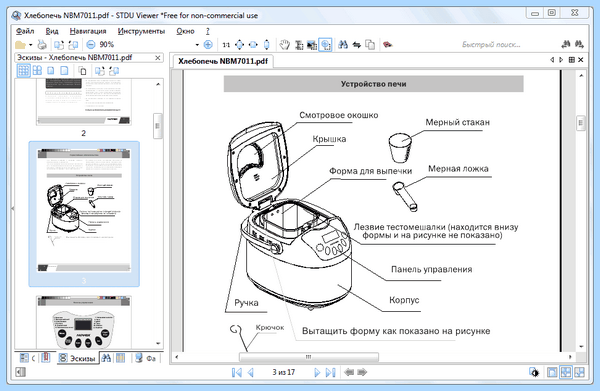Toggle large thumbnail view icon
600x391 pixels.
click(51, 71)
